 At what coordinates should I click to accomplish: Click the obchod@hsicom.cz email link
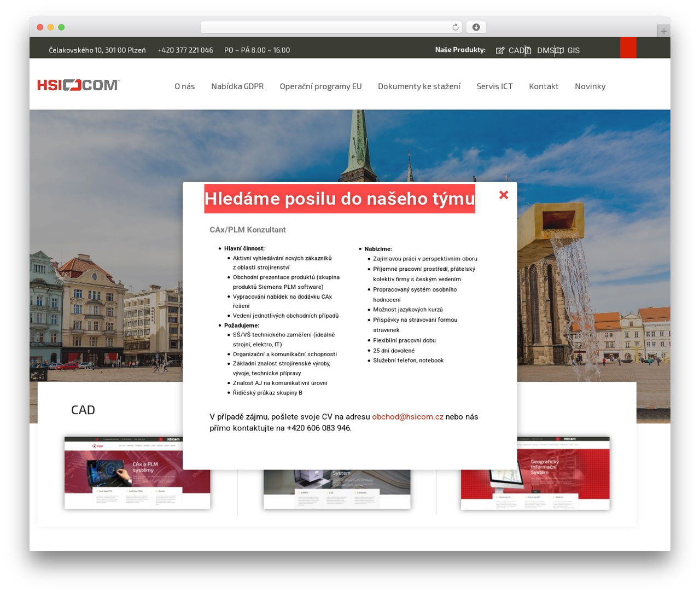[x=407, y=417]
